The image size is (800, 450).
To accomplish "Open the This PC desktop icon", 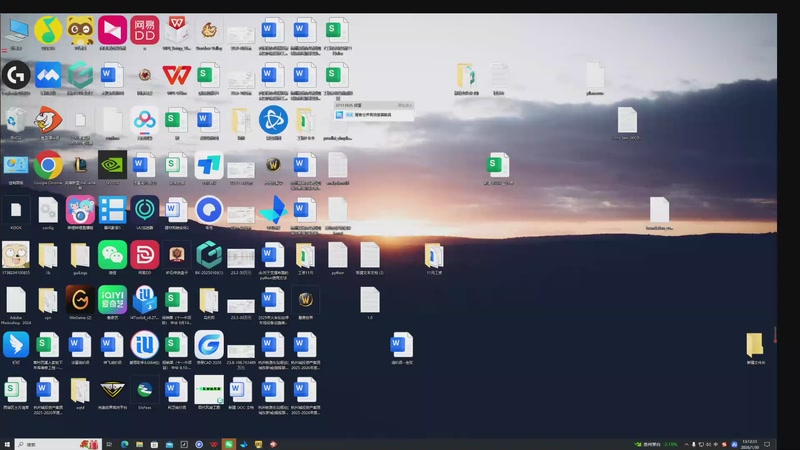I will click(x=16, y=32).
